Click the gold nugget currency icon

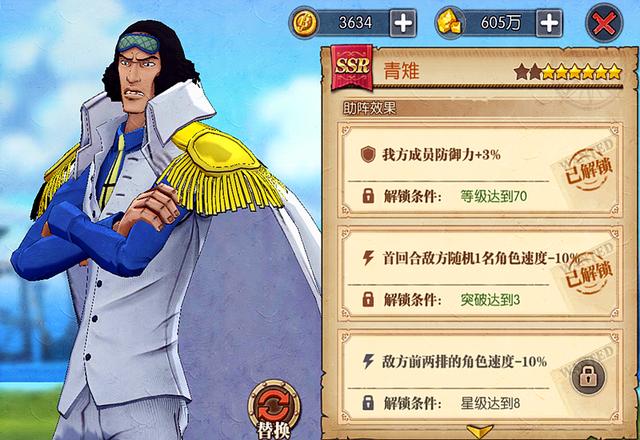tap(449, 23)
